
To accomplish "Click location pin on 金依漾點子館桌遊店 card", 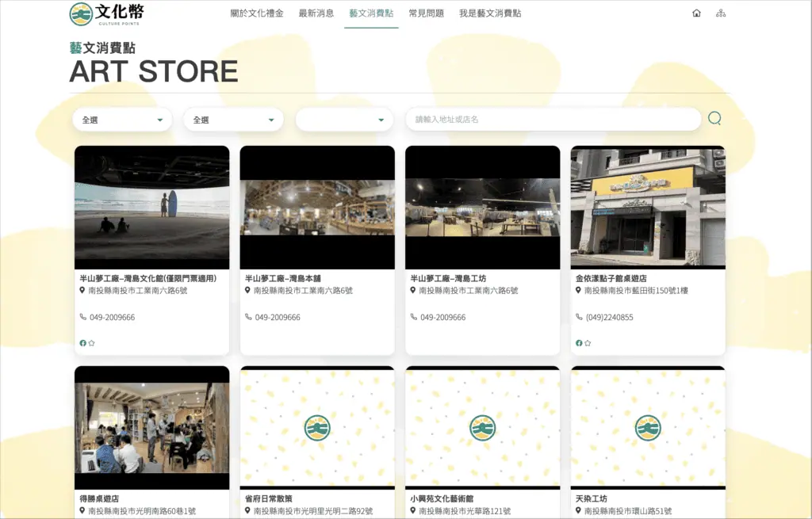I will tap(578, 290).
